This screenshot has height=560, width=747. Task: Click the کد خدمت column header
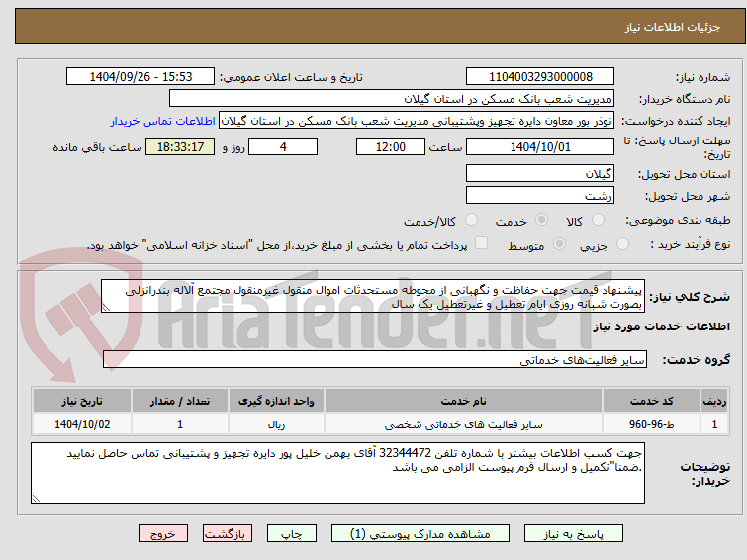tap(651, 401)
